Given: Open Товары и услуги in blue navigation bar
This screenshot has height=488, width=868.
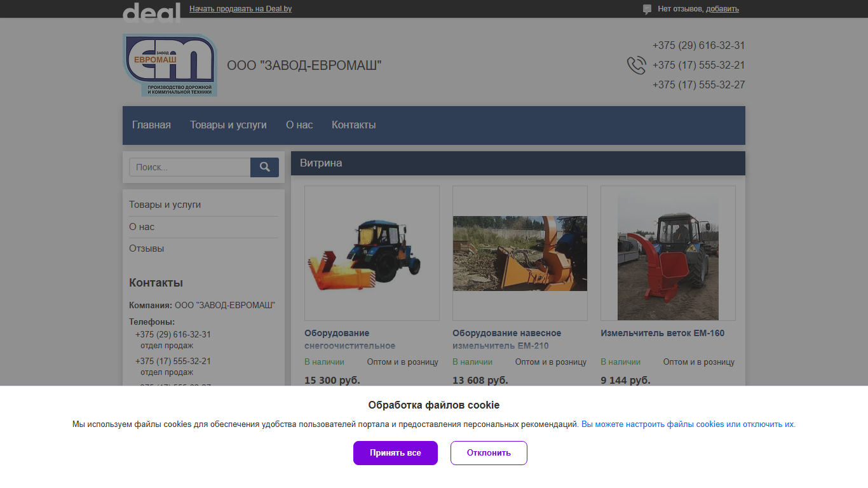Looking at the screenshot, I should pyautogui.click(x=228, y=125).
